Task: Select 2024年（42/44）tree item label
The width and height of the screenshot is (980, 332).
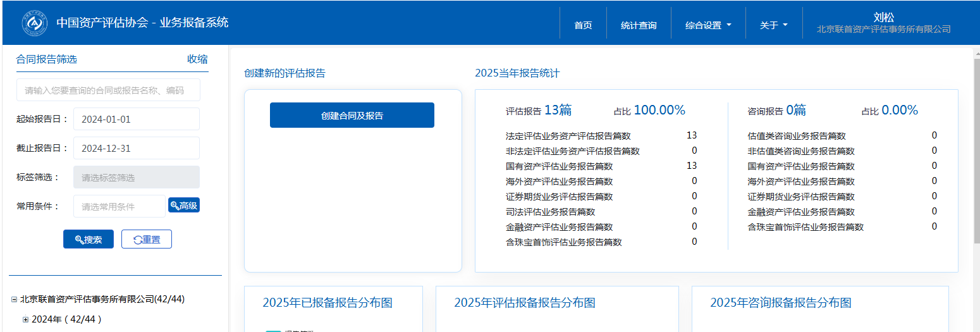Action: [x=66, y=319]
